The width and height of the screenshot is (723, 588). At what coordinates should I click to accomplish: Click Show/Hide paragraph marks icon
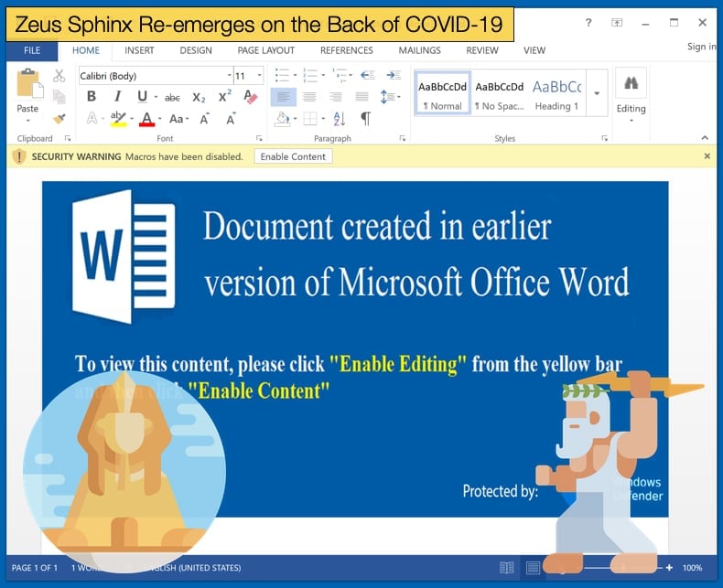click(366, 119)
